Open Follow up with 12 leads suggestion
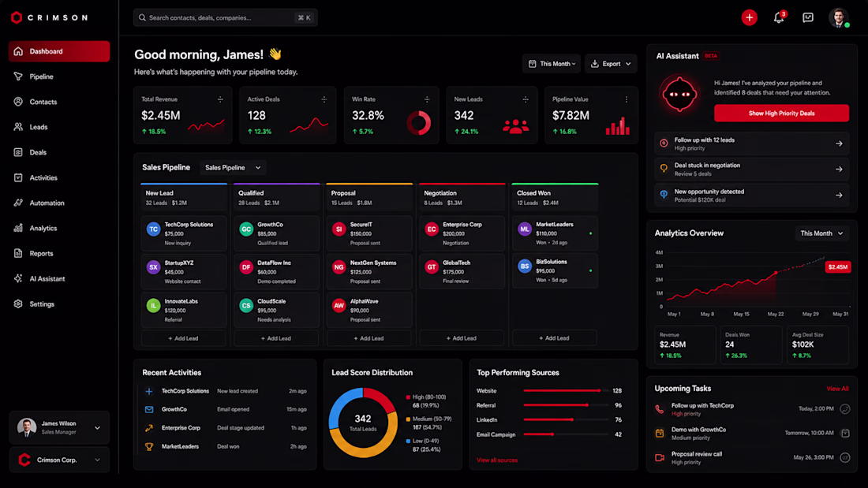 [752, 143]
